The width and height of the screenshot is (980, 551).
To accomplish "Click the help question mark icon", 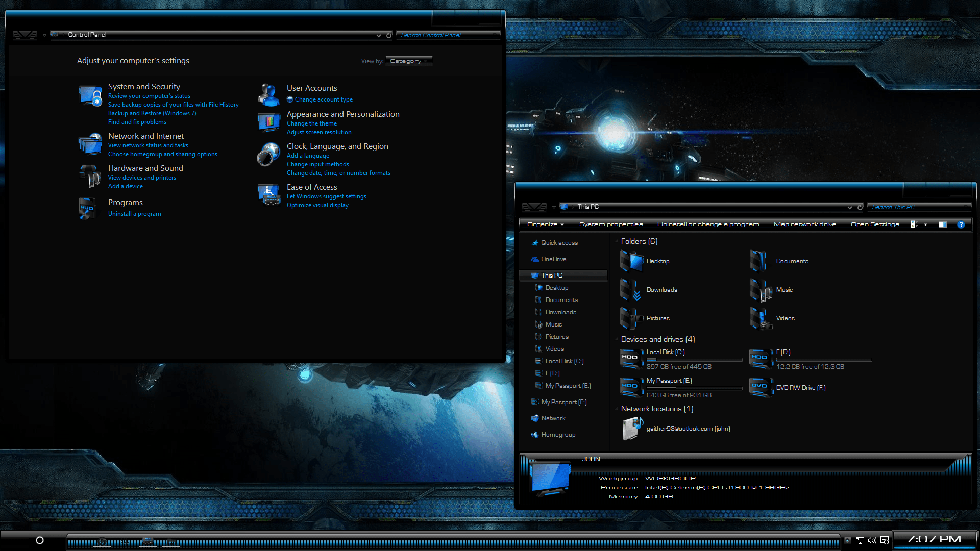I will [961, 224].
